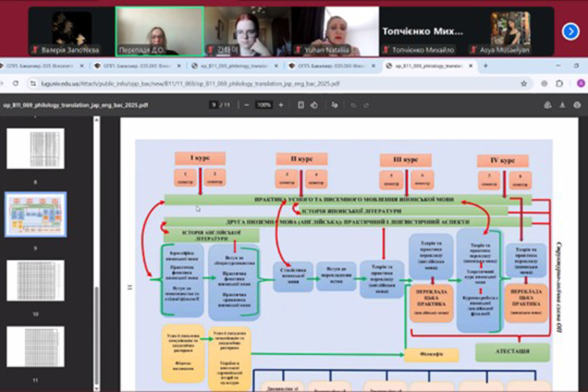The width and height of the screenshot is (588, 392).
Task: Open annotation draw tool in PDF toolbar
Action: [x=335, y=105]
